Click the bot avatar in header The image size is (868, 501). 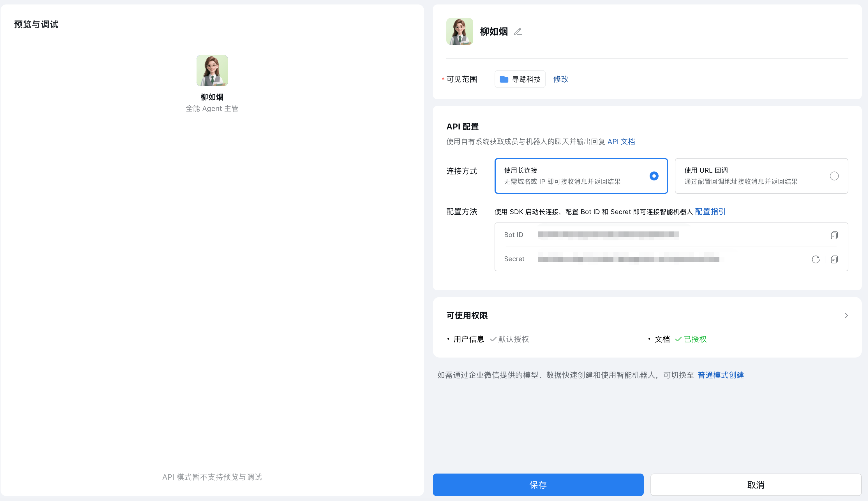(x=460, y=31)
